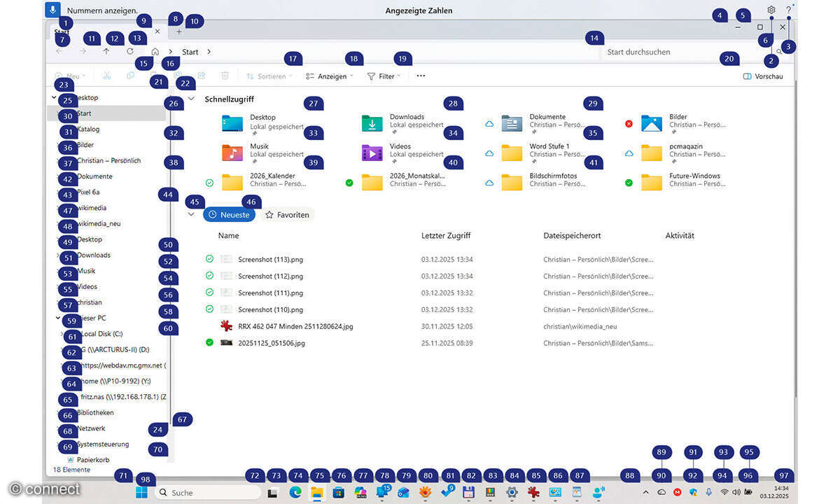The height and width of the screenshot is (504, 840).
Task: Open the three-dots more options menu
Action: [421, 76]
